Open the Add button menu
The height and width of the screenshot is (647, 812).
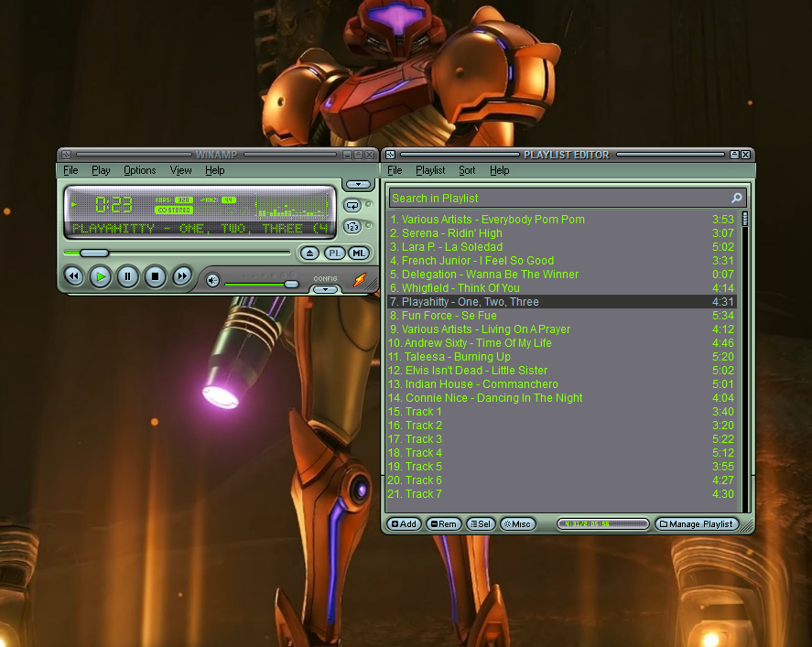pos(404,523)
